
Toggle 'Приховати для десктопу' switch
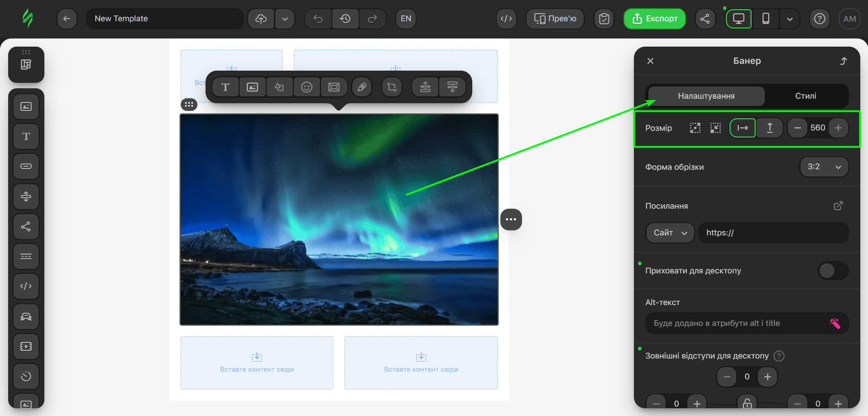click(x=832, y=271)
